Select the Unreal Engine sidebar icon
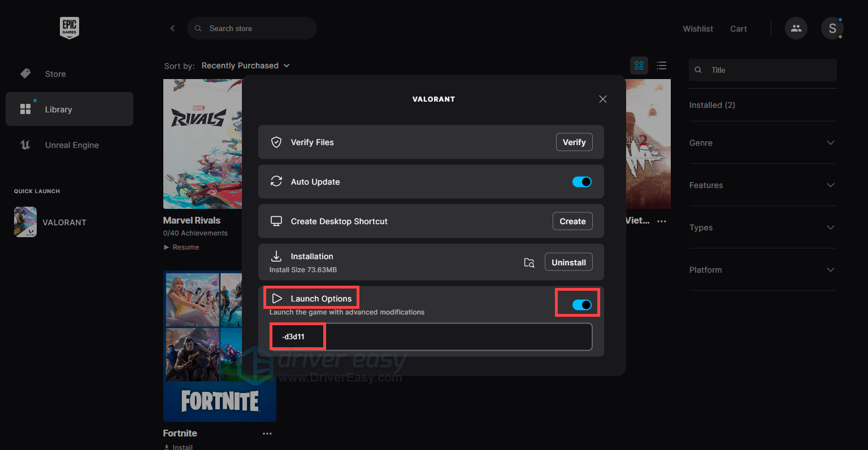This screenshot has width=868, height=450. coord(25,145)
